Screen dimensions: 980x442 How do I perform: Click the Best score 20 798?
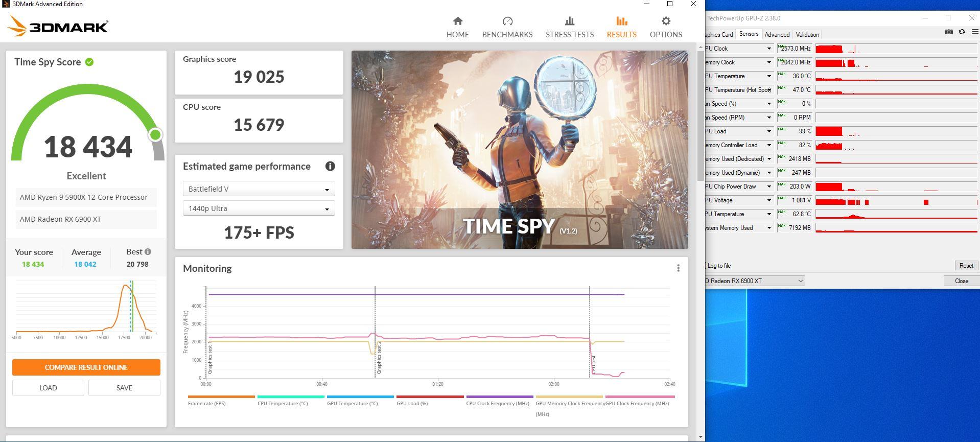coord(137,264)
